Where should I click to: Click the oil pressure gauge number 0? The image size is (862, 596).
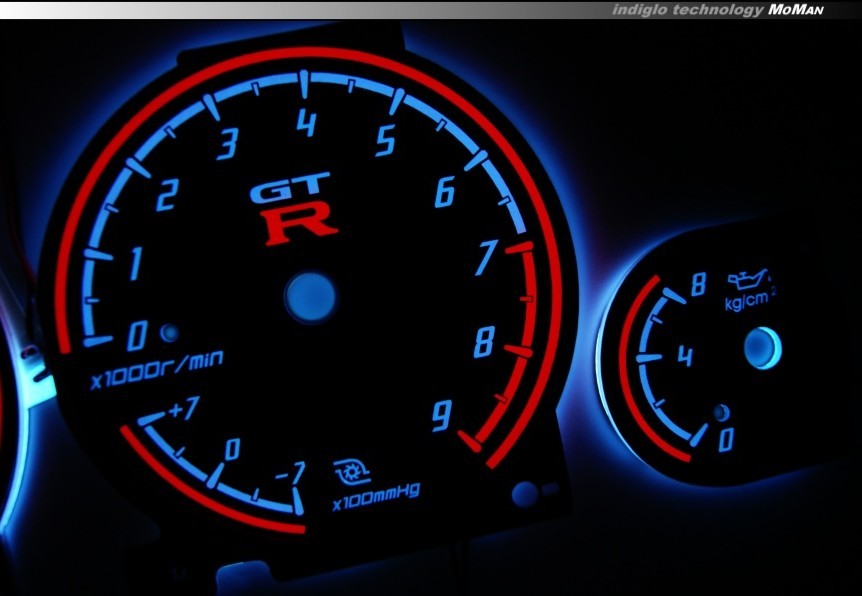tap(726, 440)
